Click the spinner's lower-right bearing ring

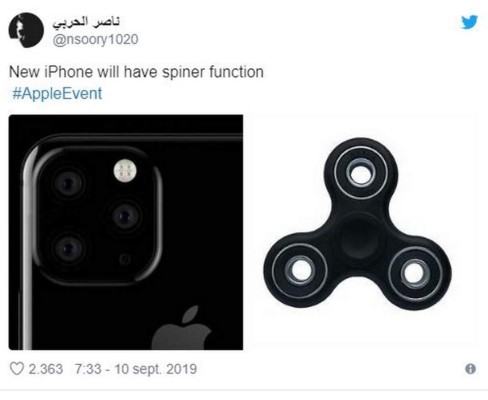415,273
